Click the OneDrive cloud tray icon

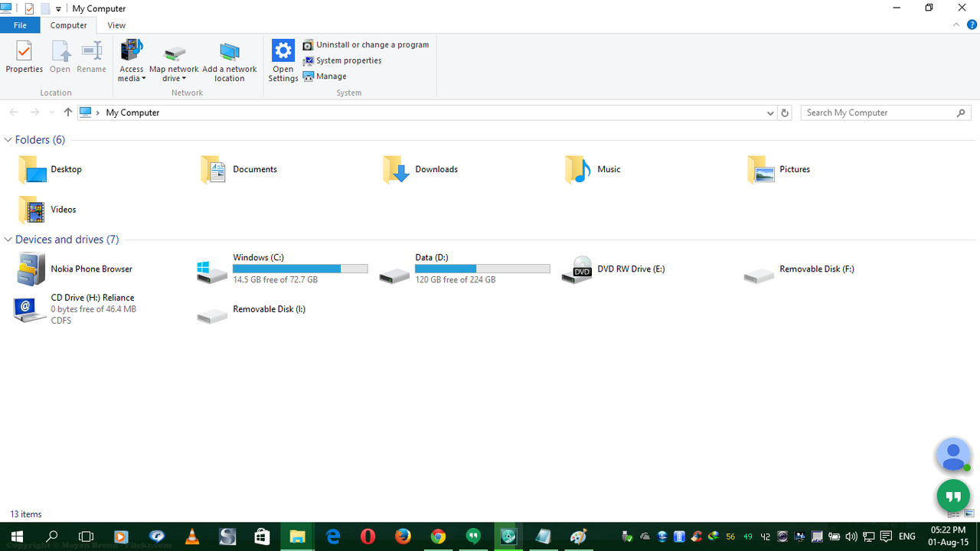tap(645, 536)
